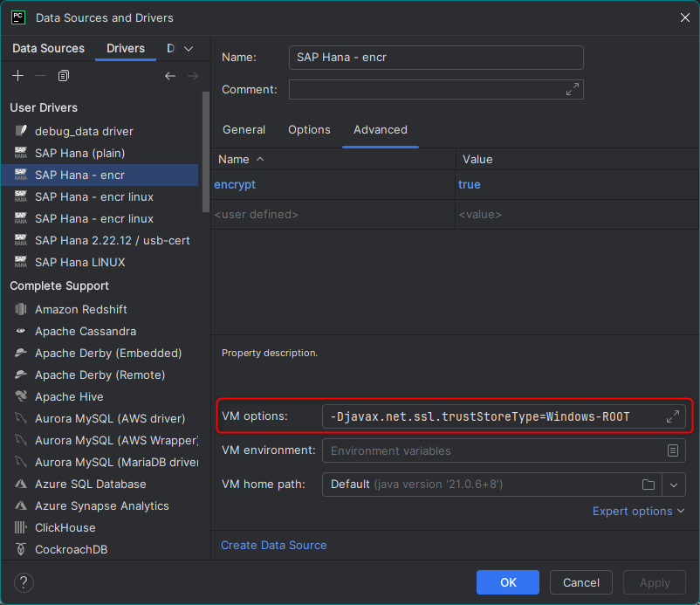700x605 pixels.
Task: Expand the Comment field editor
Action: click(x=573, y=89)
